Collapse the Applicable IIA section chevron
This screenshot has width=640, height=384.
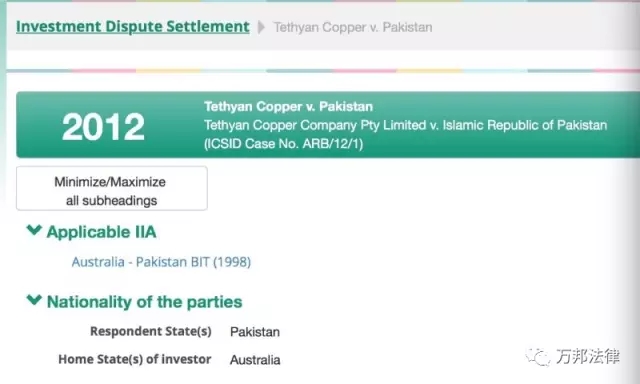click(34, 230)
